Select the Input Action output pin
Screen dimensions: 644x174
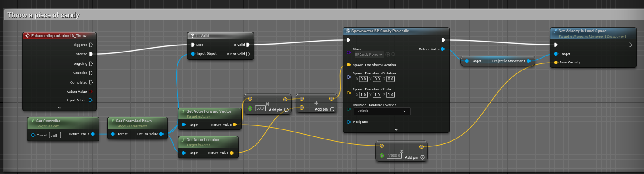point(90,100)
